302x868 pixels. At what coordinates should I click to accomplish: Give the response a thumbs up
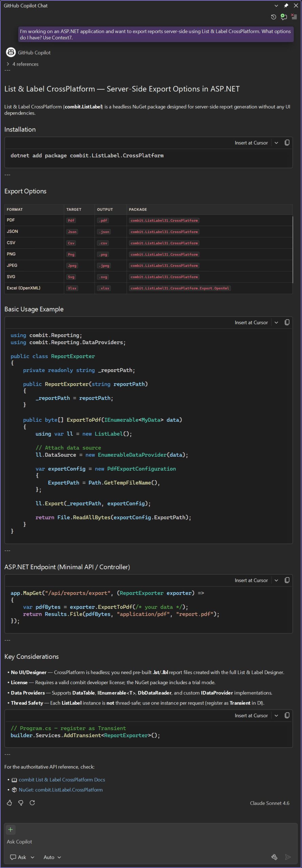point(9,803)
